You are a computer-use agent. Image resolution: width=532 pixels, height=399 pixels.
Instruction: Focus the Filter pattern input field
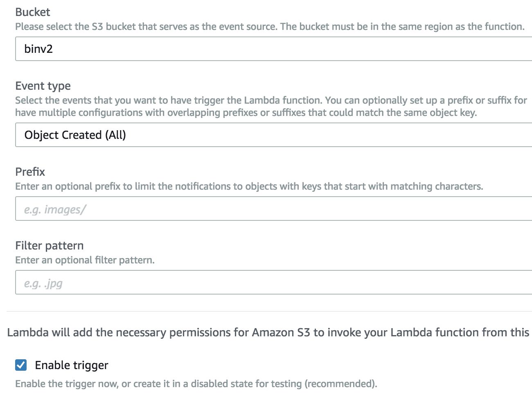(x=274, y=282)
